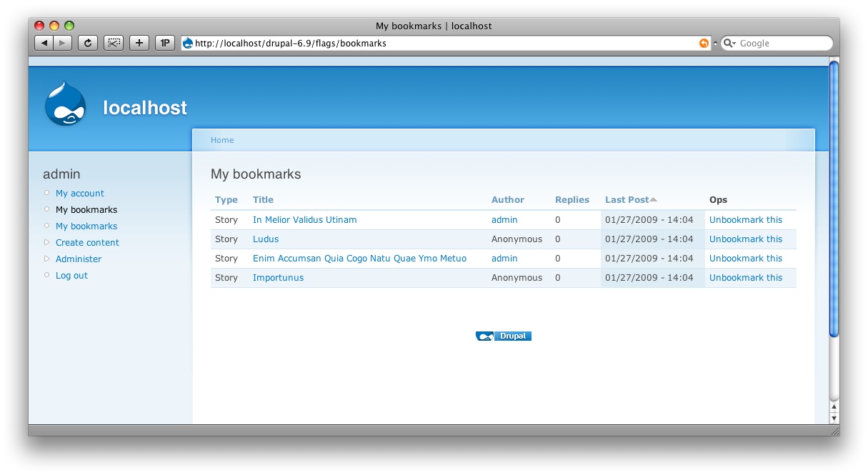The height and width of the screenshot is (475, 868).
Task: Select My account in the sidebar menu
Action: point(79,193)
